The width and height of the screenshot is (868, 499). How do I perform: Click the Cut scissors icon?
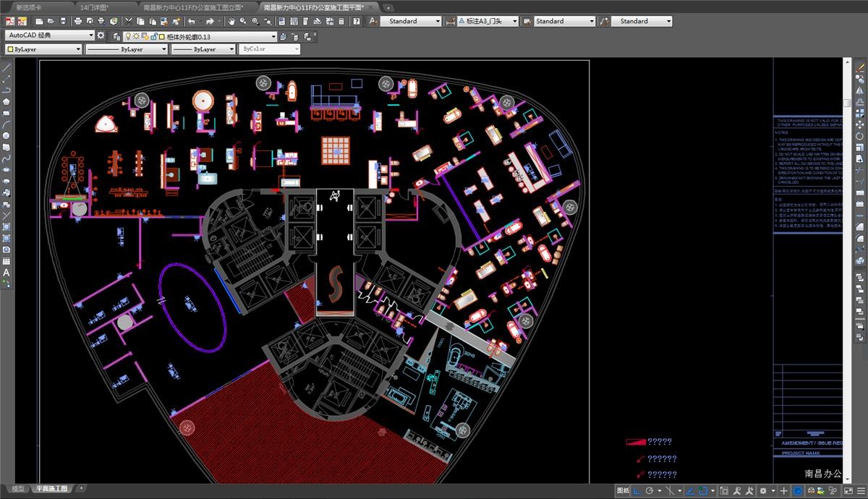pos(129,22)
